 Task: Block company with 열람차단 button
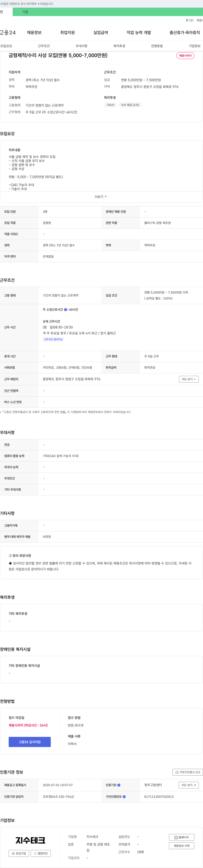point(41,853)
